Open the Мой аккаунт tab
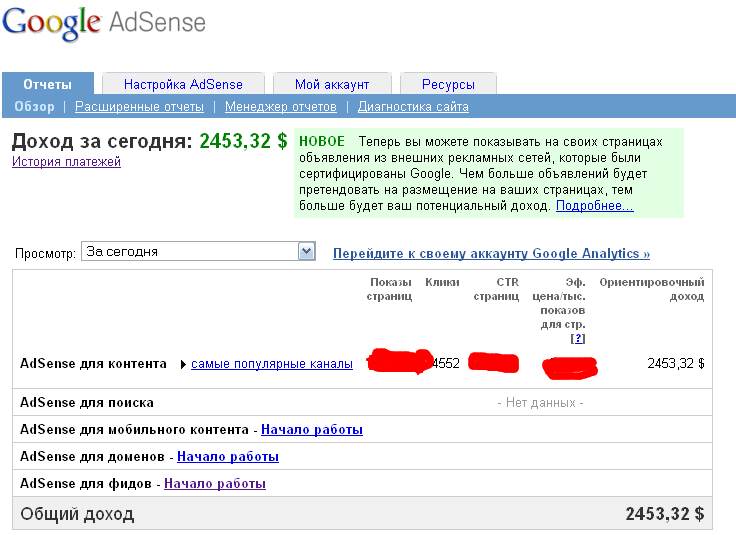 pos(332,84)
